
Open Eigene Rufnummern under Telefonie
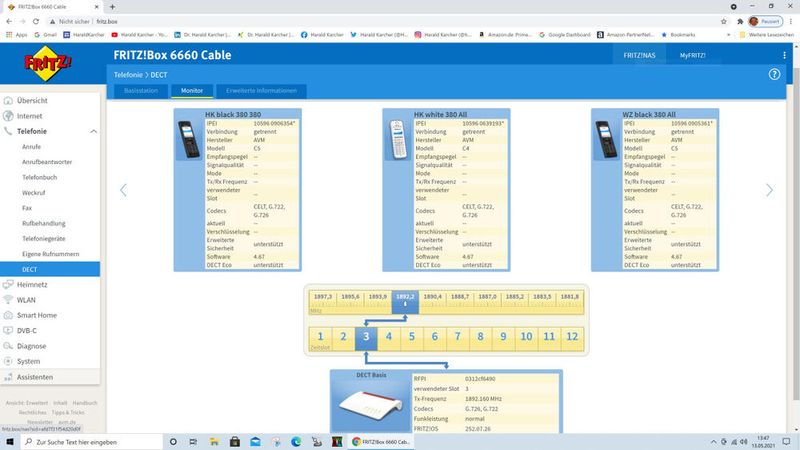pyautogui.click(x=51, y=254)
